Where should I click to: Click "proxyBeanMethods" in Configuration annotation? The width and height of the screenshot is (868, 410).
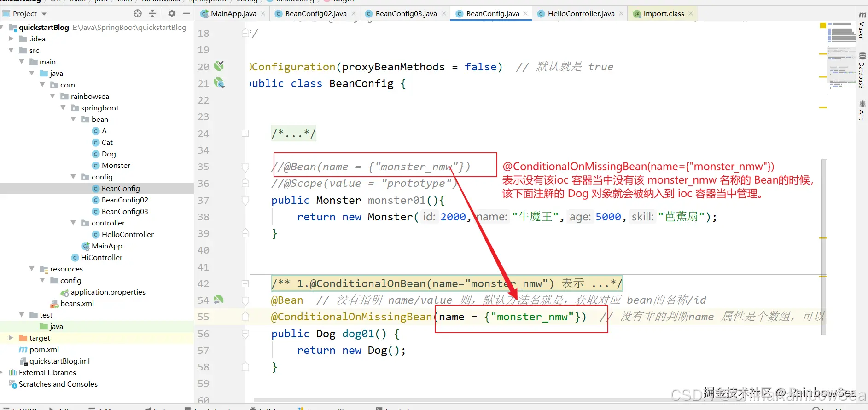click(393, 67)
